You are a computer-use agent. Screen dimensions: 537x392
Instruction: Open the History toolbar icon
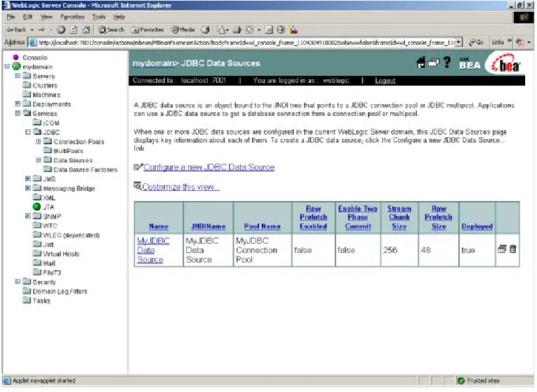(x=205, y=30)
